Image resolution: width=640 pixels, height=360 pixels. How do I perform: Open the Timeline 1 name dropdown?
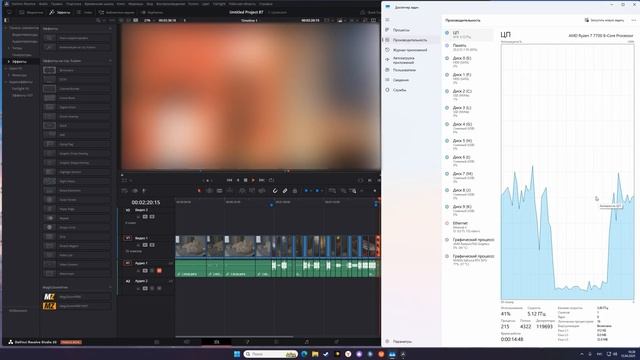(249, 20)
